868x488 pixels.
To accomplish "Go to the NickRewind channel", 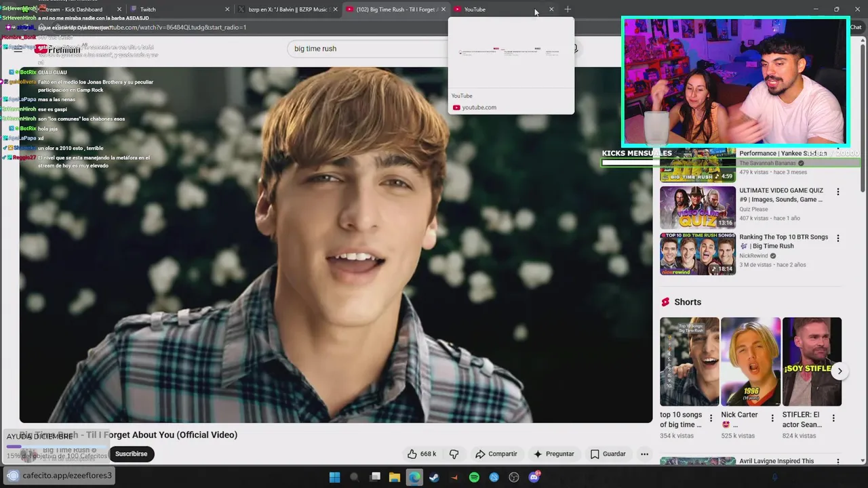I will coord(753,256).
